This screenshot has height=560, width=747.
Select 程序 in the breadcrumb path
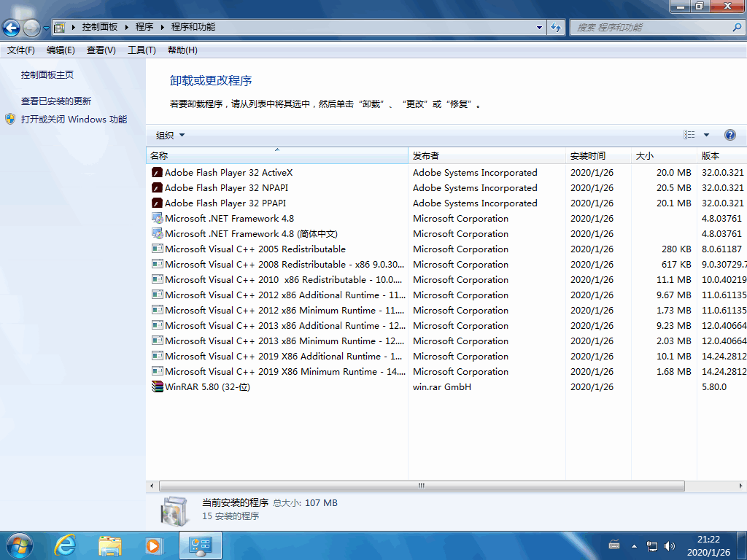pos(144,27)
